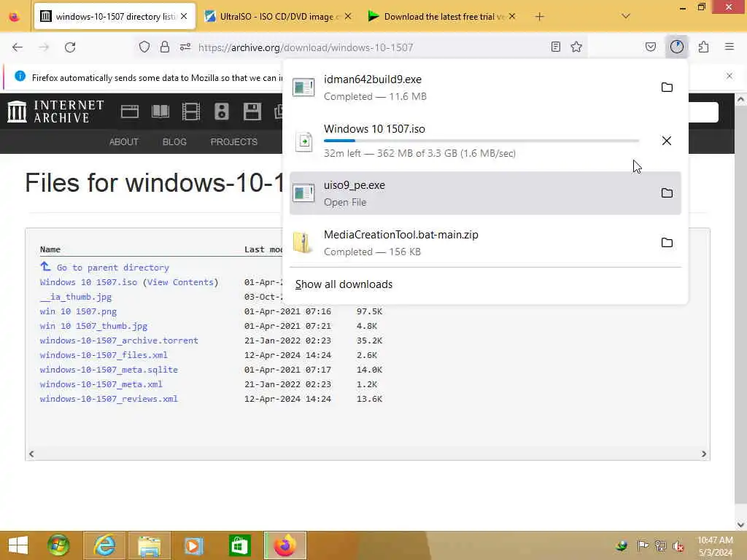Image resolution: width=747 pixels, height=560 pixels.
Task: Open the PROJECTS menu link
Action: click(234, 142)
